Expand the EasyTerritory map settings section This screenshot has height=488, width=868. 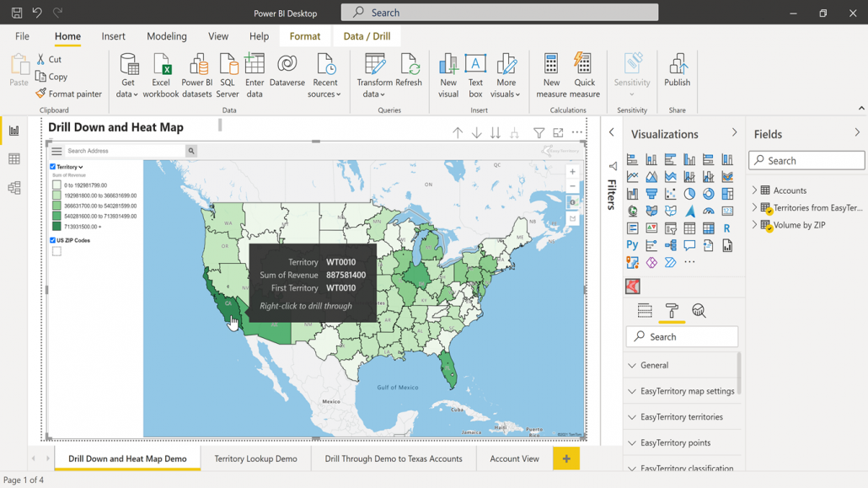(x=682, y=391)
